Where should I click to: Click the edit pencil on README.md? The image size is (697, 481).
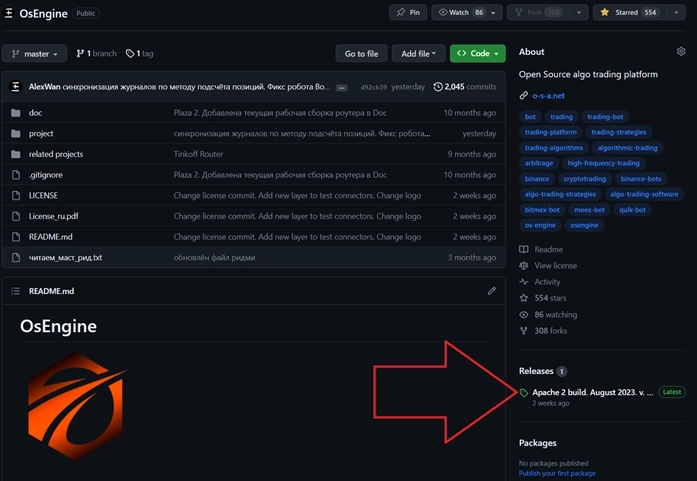(x=491, y=291)
